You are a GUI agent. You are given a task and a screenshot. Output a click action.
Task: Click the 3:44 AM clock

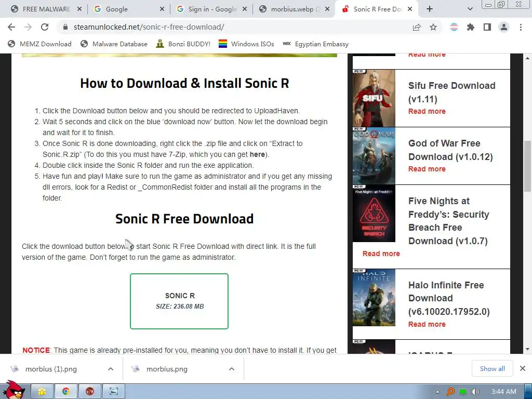[x=504, y=392]
